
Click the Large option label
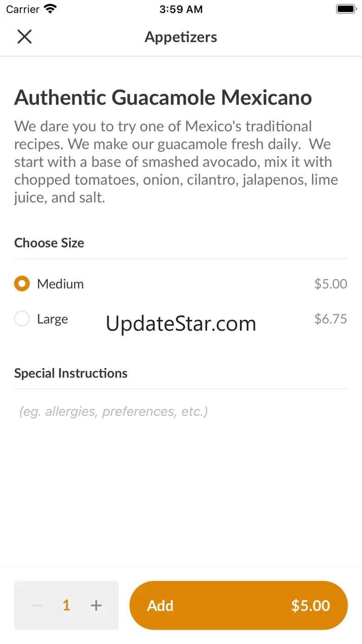[52, 319]
